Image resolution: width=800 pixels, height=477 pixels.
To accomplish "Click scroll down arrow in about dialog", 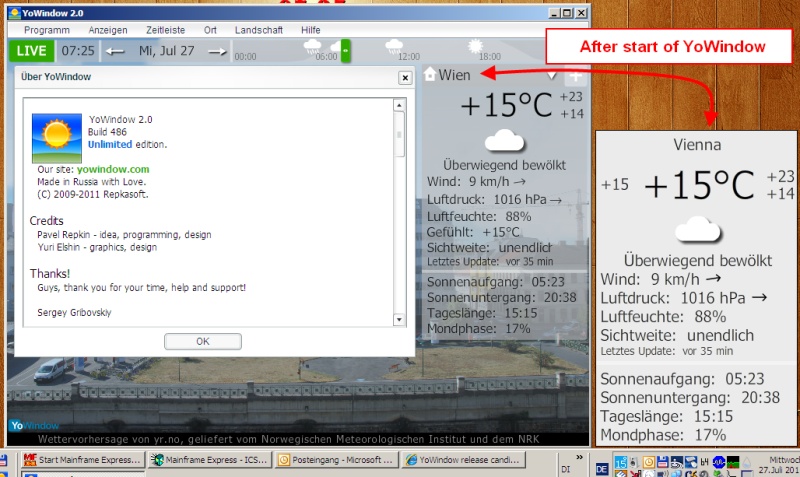I will (399, 320).
